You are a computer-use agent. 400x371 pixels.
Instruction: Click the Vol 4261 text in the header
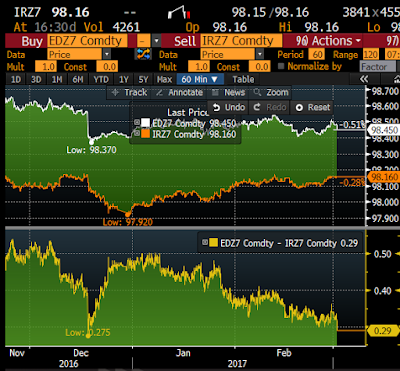[111, 27]
